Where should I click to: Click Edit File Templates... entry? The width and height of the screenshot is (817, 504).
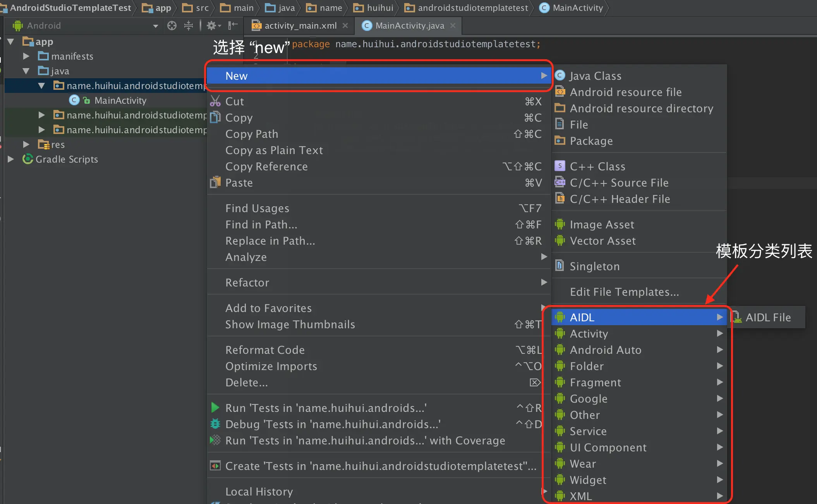[x=624, y=292]
